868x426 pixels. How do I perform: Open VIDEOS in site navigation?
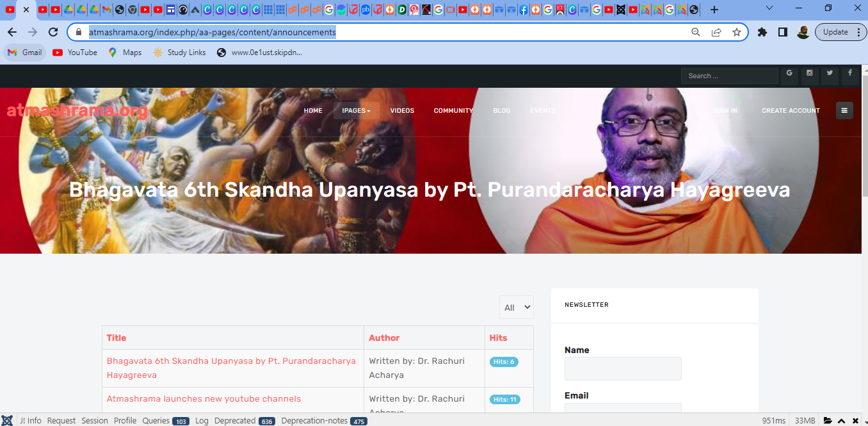click(x=402, y=111)
